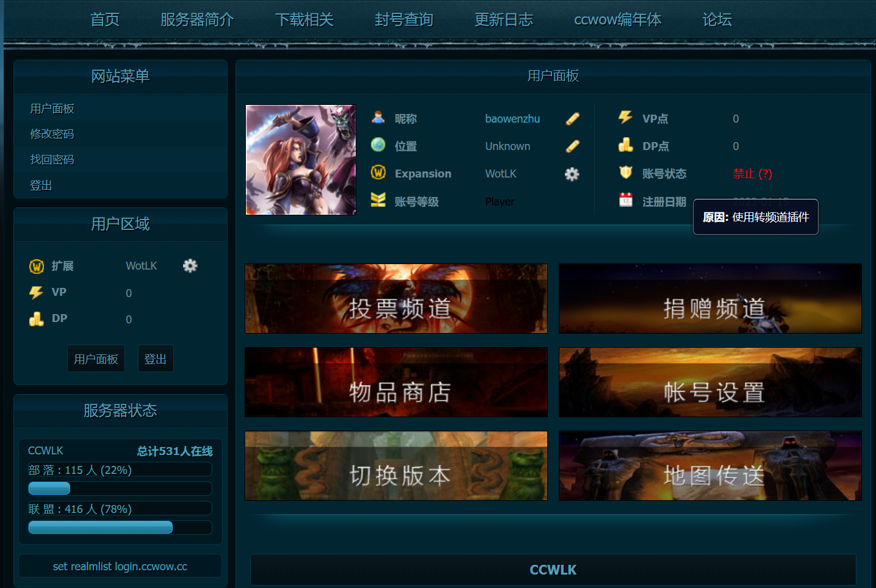Click the DP点 gold coins icon
876x588 pixels.
(x=625, y=146)
